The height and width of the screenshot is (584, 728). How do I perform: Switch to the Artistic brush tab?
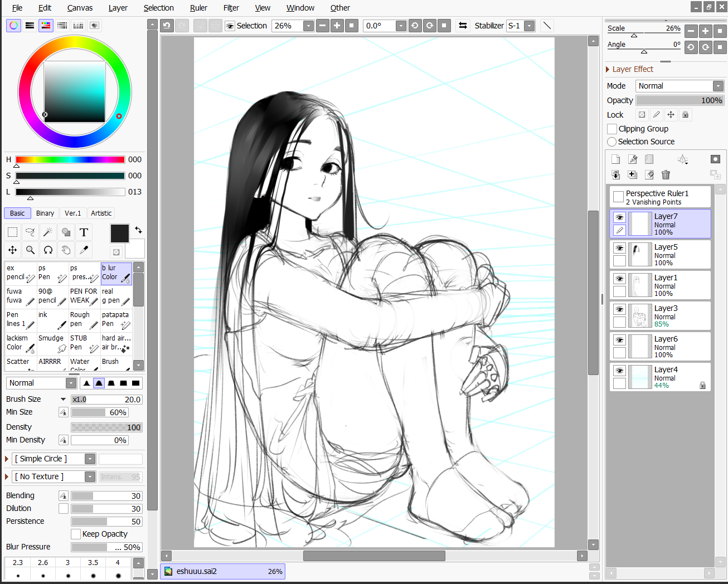click(101, 213)
